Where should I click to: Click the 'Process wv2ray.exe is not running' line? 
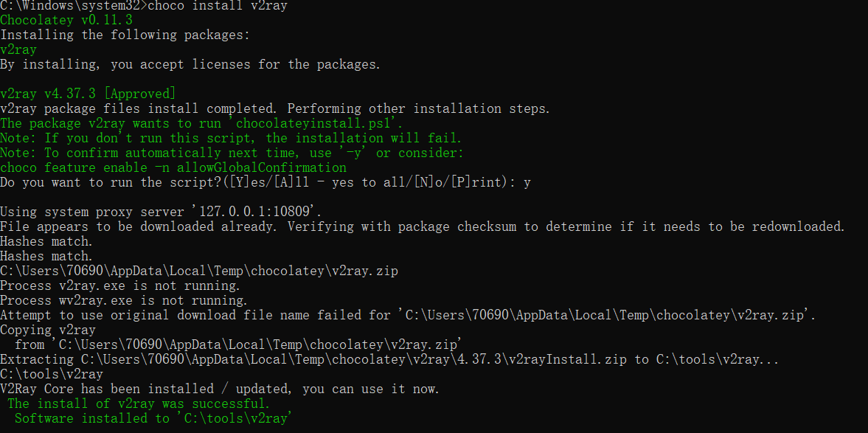(x=124, y=301)
